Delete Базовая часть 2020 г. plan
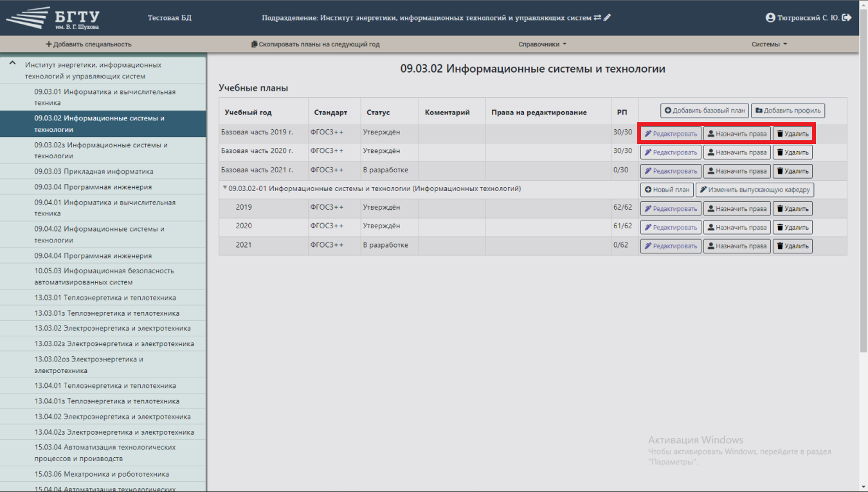 click(792, 152)
